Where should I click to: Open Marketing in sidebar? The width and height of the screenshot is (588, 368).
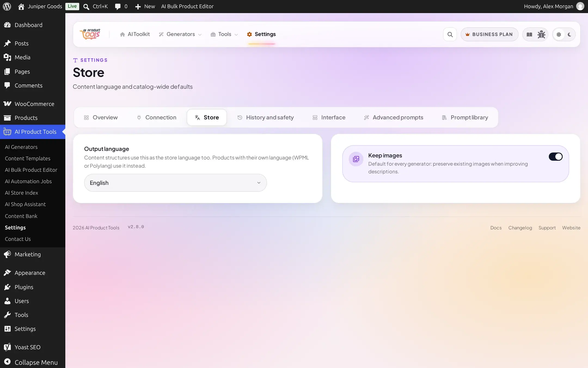click(x=33, y=254)
